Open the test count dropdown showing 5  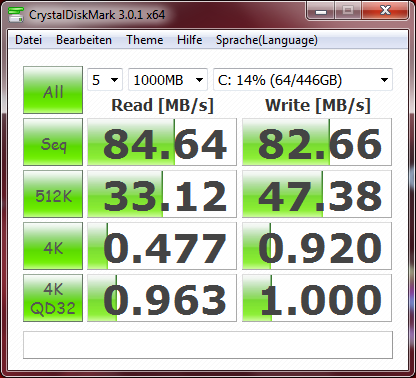[105, 80]
